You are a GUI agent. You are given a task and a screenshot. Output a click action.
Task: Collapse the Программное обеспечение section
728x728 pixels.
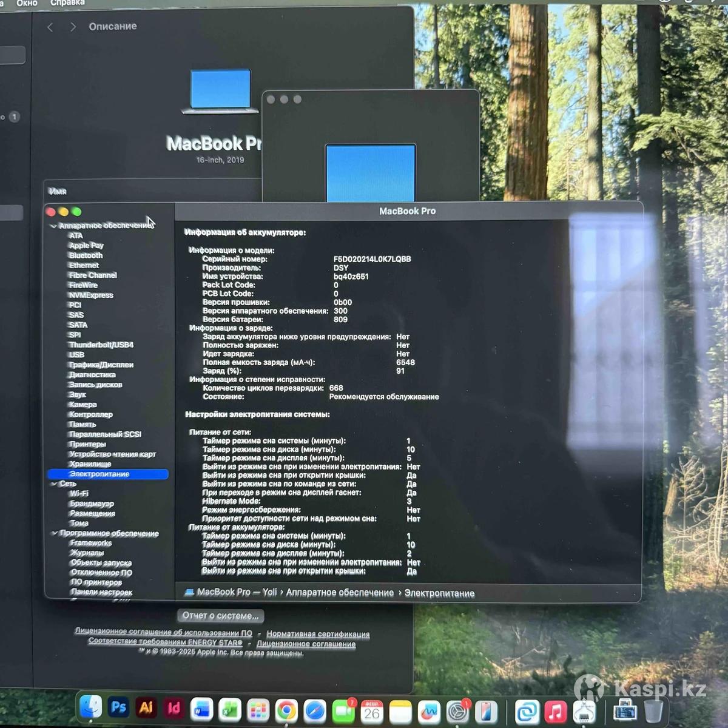pyautogui.click(x=54, y=533)
